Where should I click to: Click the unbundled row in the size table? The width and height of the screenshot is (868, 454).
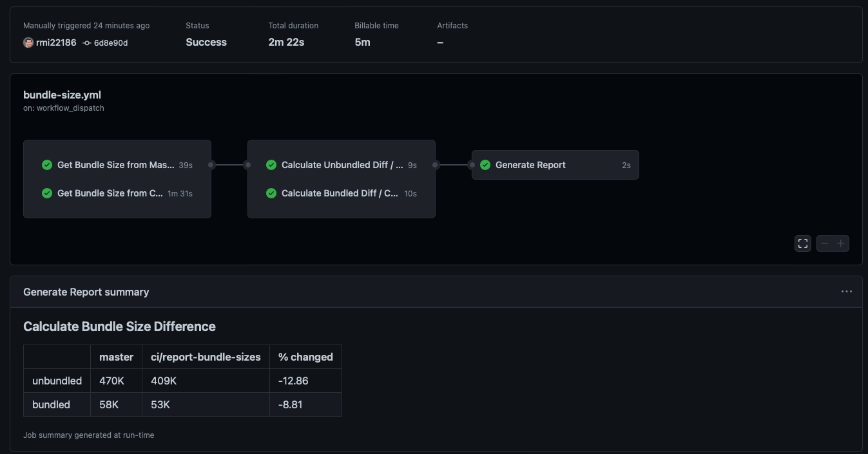click(x=57, y=381)
